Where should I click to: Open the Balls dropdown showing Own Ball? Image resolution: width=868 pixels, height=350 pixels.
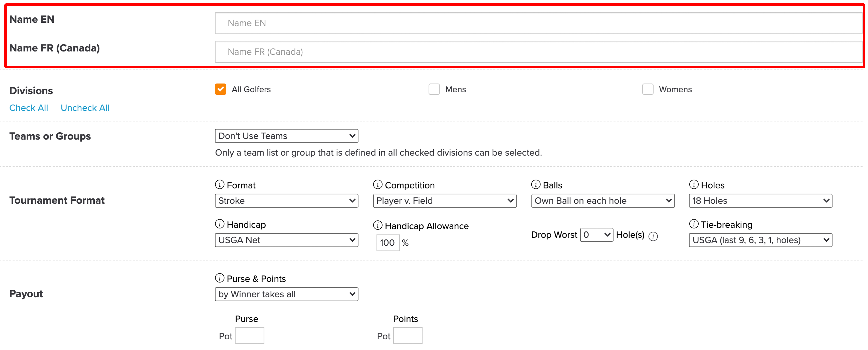point(603,201)
